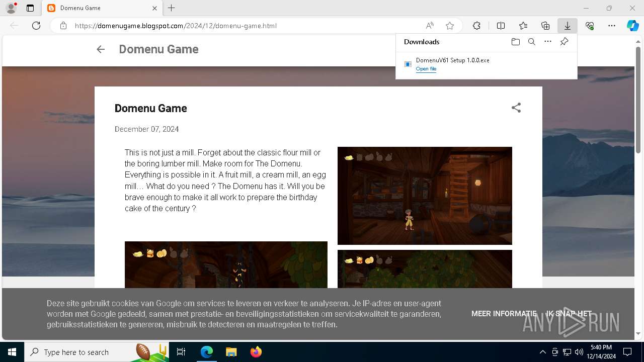Open Favorites list icon

tap(523, 26)
